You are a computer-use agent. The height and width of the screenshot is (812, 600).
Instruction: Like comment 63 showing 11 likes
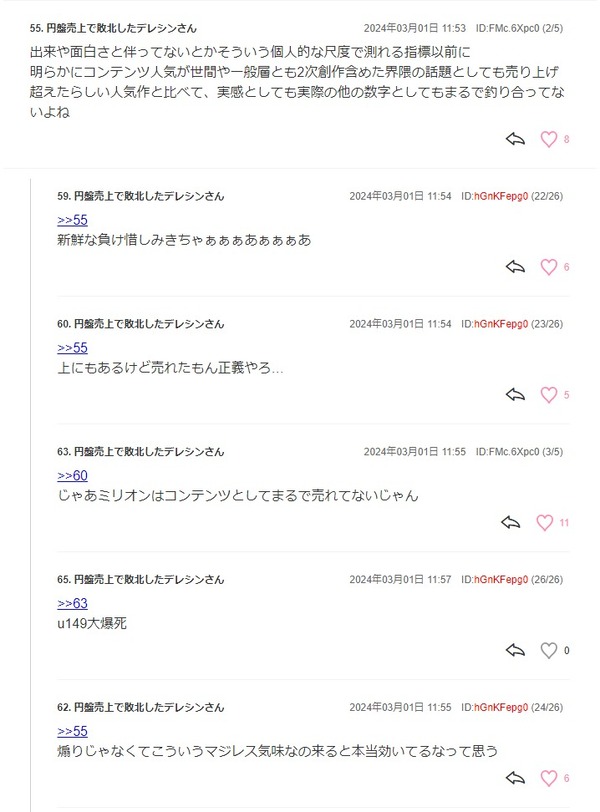click(545, 523)
